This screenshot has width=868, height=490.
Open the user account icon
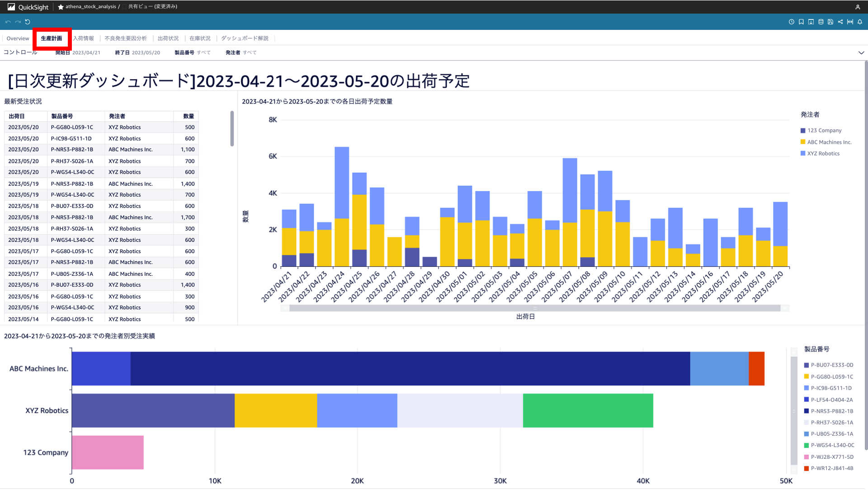pyautogui.click(x=858, y=7)
